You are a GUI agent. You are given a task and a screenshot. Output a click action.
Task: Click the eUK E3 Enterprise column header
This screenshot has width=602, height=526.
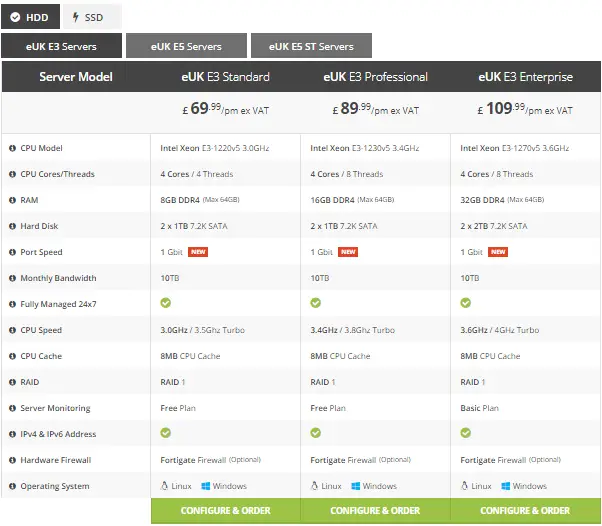click(526, 77)
